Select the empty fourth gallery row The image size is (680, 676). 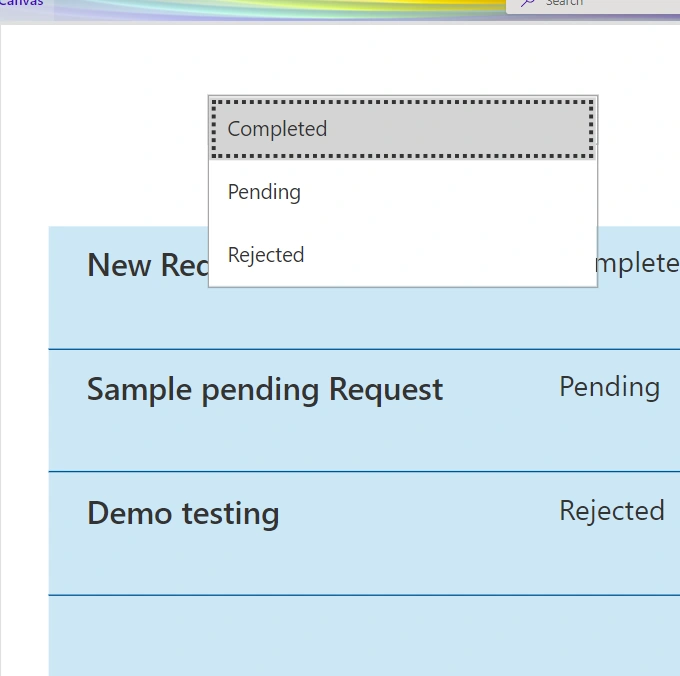click(x=364, y=636)
